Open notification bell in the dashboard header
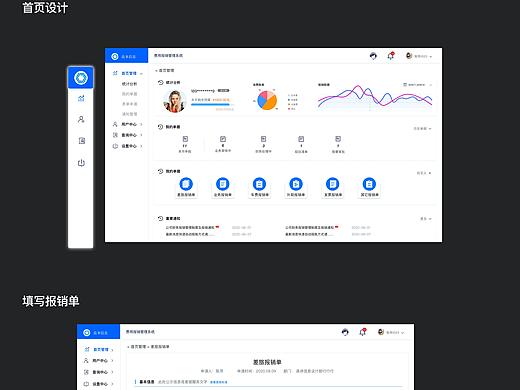 391,56
